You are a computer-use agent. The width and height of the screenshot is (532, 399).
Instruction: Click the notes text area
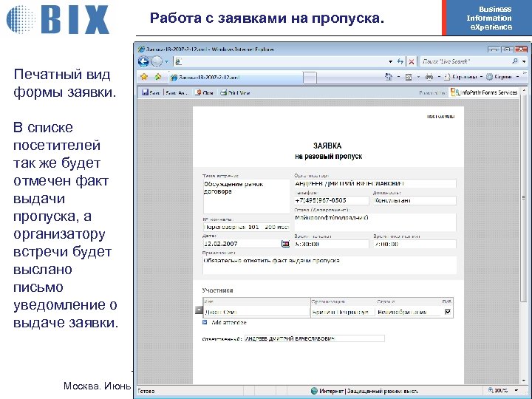click(x=330, y=265)
